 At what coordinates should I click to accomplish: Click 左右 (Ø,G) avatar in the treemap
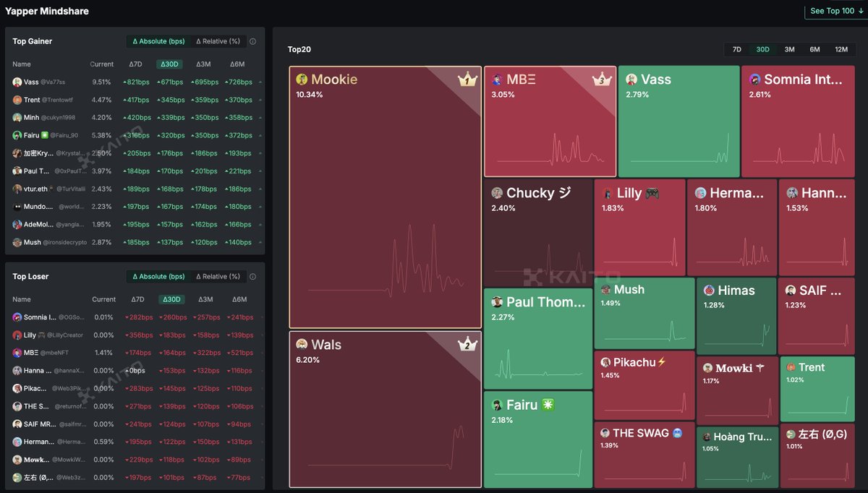click(791, 434)
